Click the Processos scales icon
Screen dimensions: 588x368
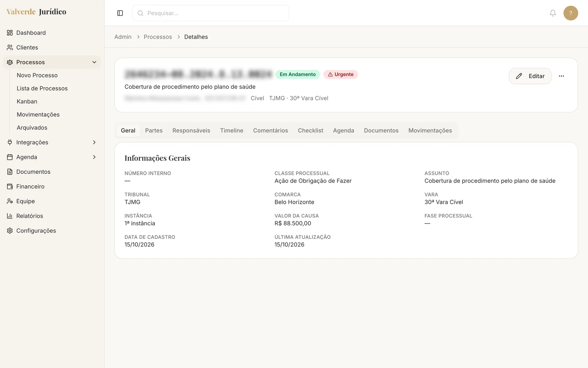[x=10, y=62]
